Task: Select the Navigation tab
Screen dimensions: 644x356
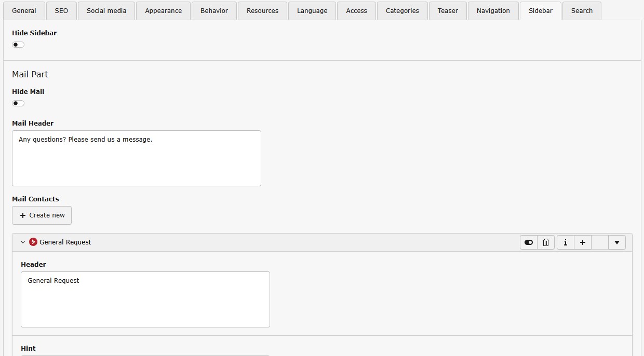Action: point(493,10)
